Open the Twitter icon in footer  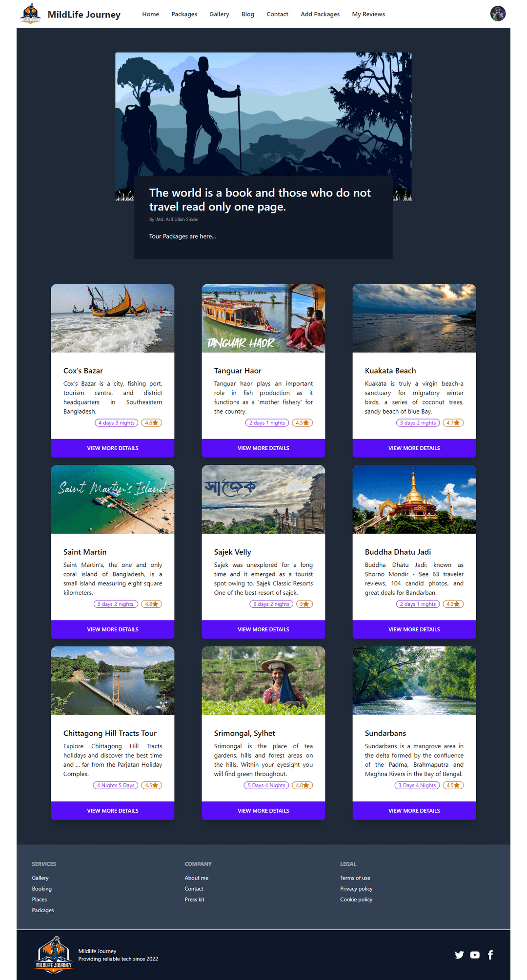click(459, 955)
